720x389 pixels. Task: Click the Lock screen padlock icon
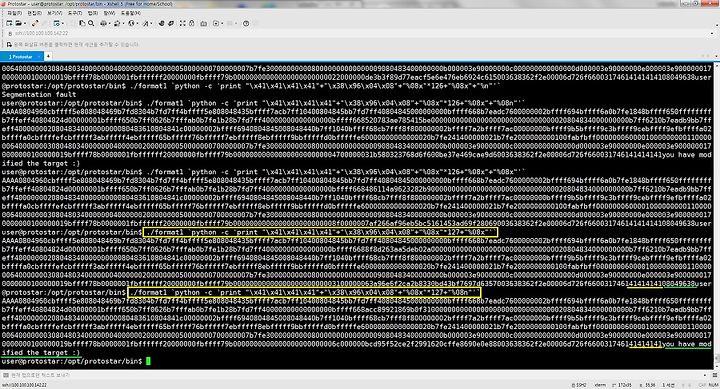pyautogui.click(x=191, y=23)
